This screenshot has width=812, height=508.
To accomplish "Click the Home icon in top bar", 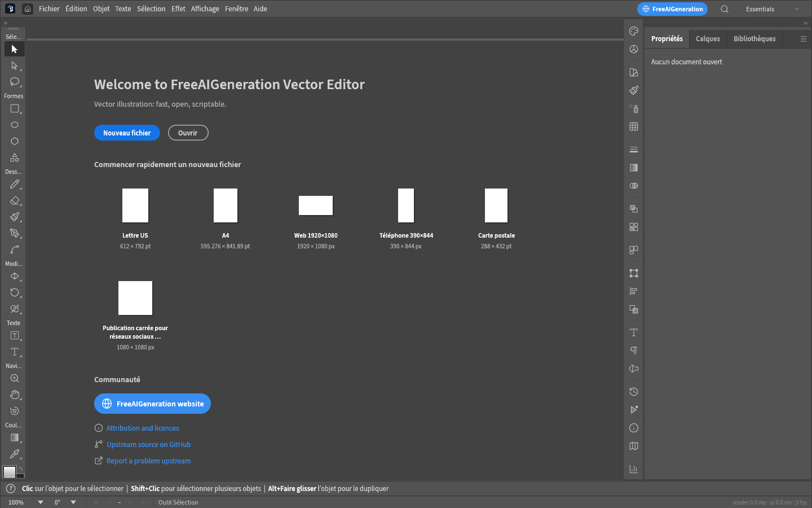I will pyautogui.click(x=28, y=9).
